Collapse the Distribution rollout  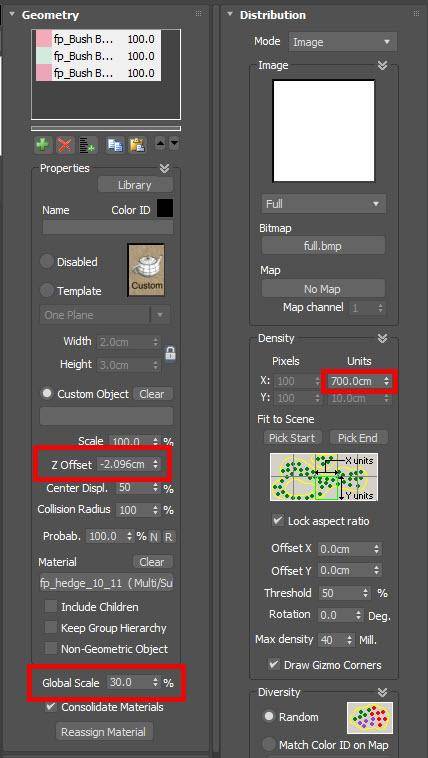pyautogui.click(x=230, y=14)
